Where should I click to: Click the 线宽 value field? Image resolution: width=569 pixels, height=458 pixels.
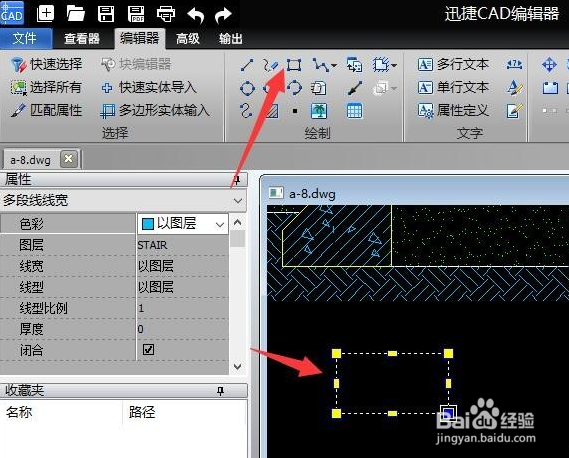click(183, 266)
